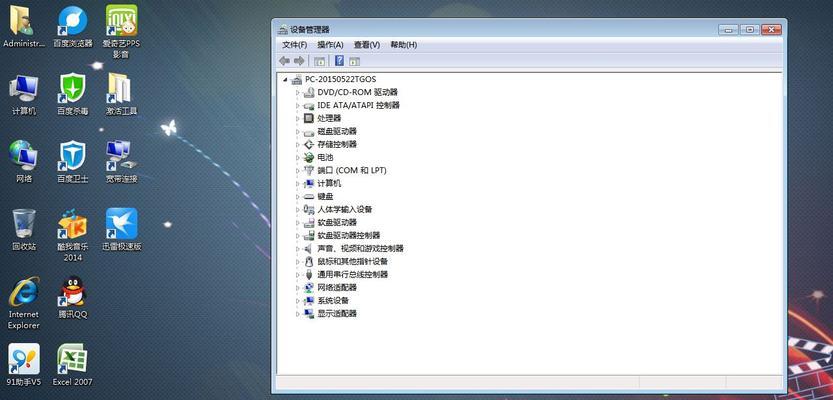
Task: Click the Help toolbar icon in Device Manager
Action: click(339, 61)
